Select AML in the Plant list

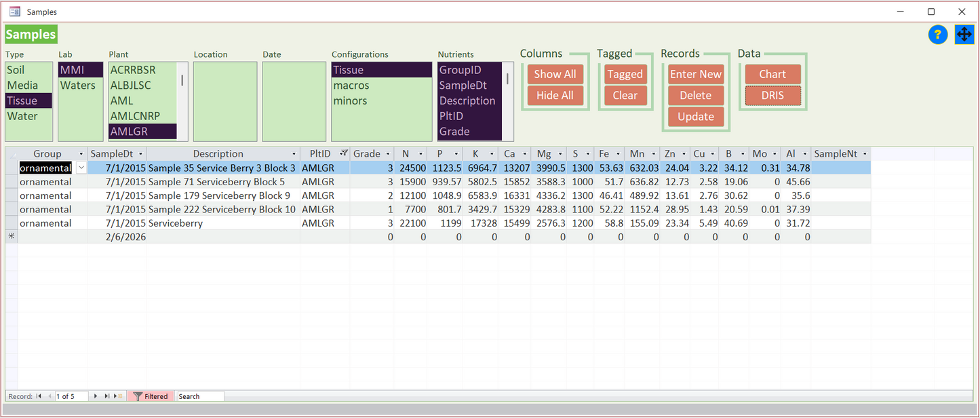142,101
